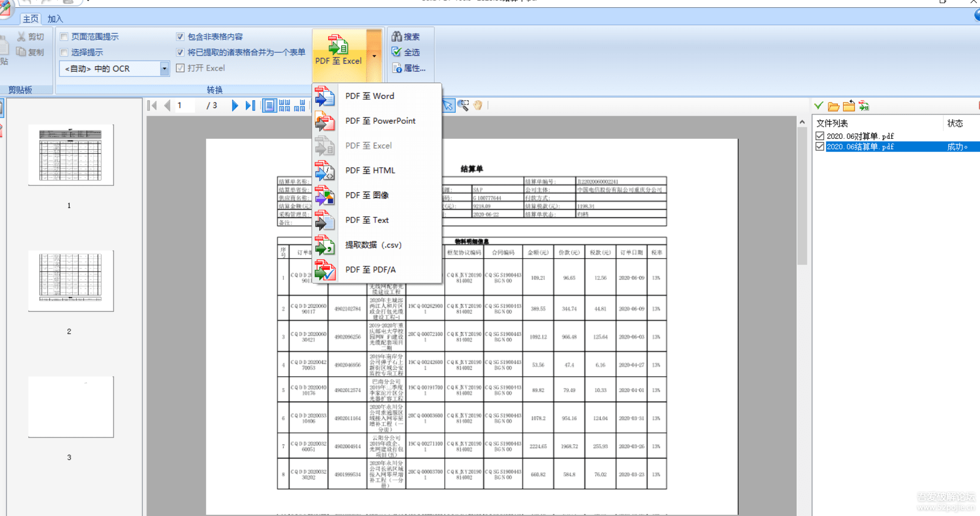Choose PDF 至 Word from the menu
Viewport: 980px width, 516px height.
370,96
